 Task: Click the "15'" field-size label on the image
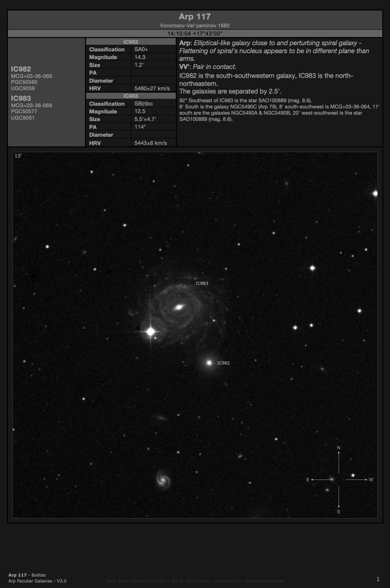(18, 156)
